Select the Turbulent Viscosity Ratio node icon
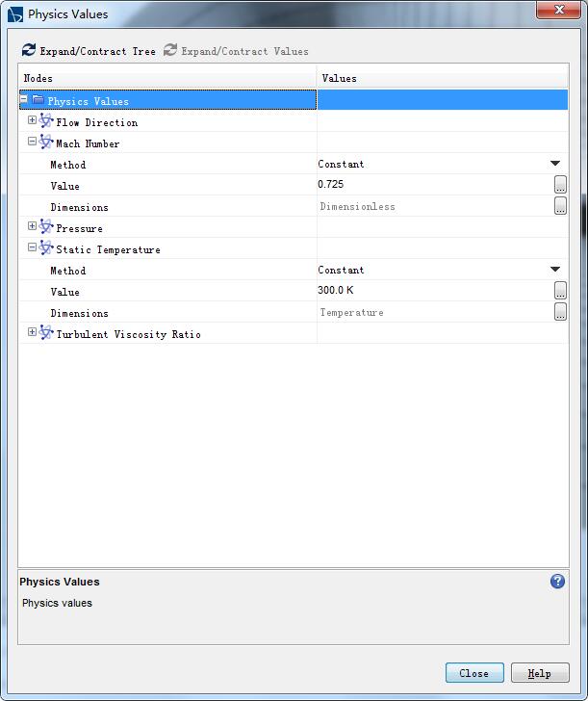The image size is (588, 701). pyautogui.click(x=46, y=333)
